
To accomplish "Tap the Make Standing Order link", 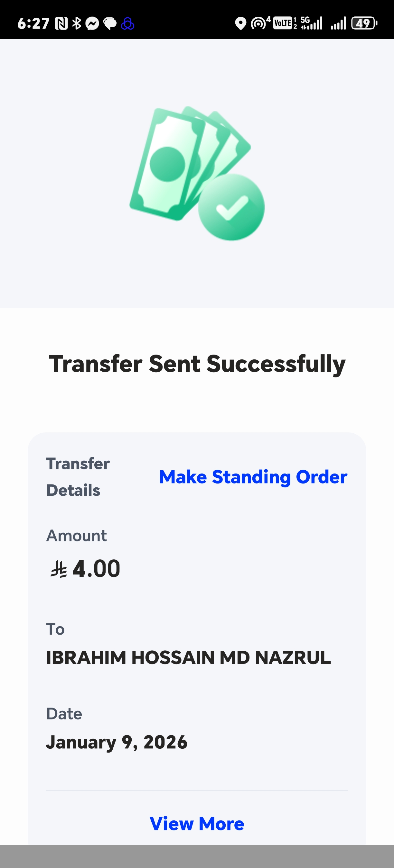I will (253, 477).
